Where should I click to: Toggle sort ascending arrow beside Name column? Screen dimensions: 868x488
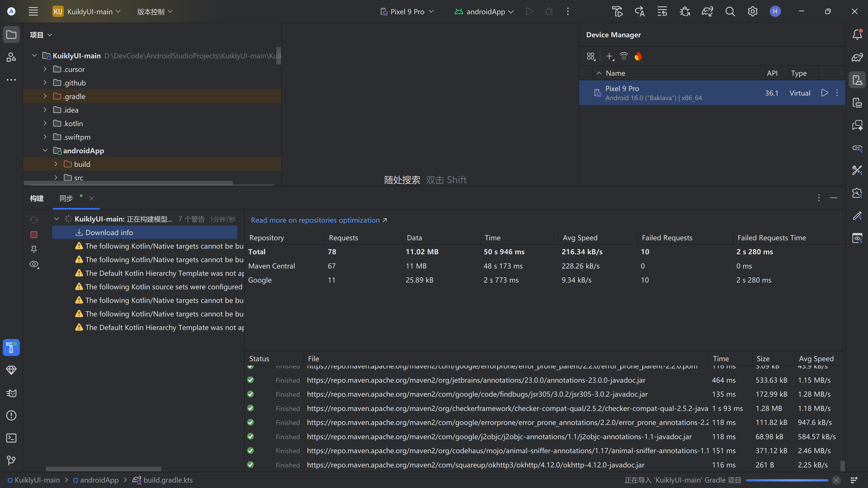[599, 73]
